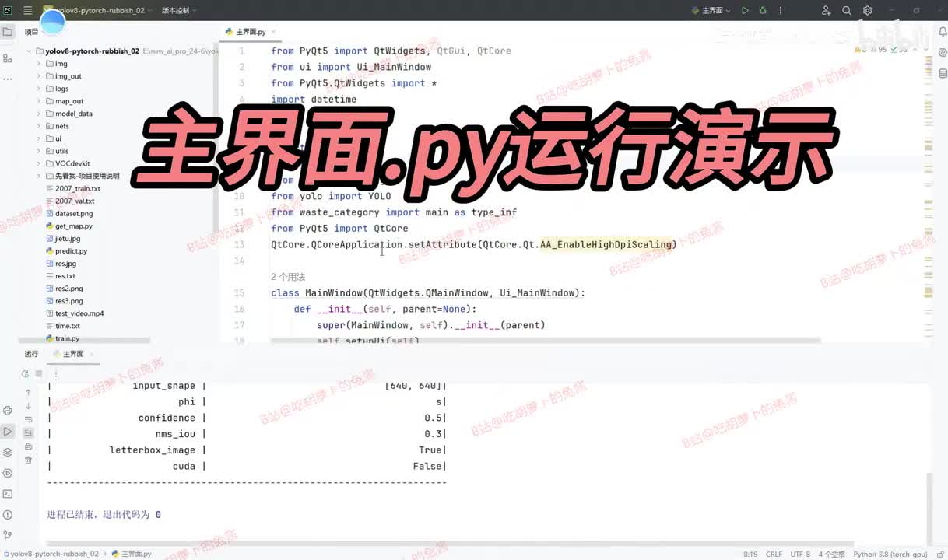Open the Python Packages layers icon
948x560 pixels.
[x=8, y=452]
